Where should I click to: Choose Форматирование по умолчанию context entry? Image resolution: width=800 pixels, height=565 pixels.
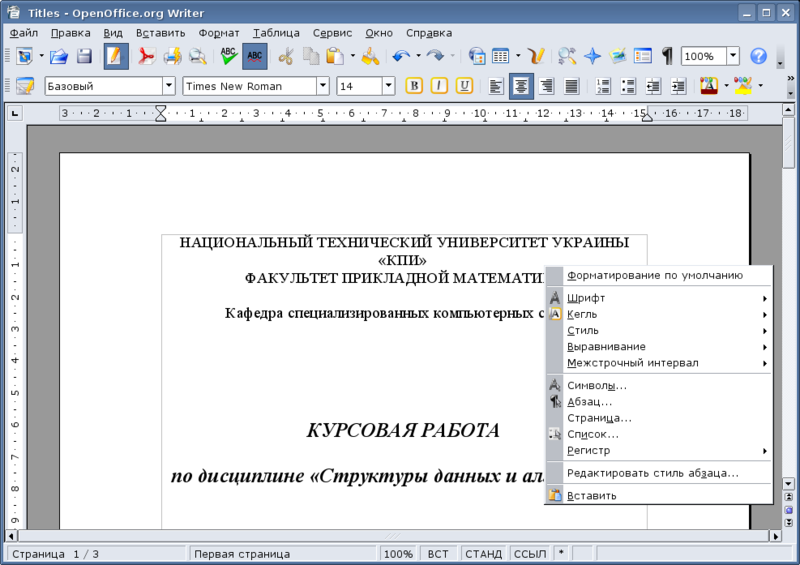[x=658, y=276]
